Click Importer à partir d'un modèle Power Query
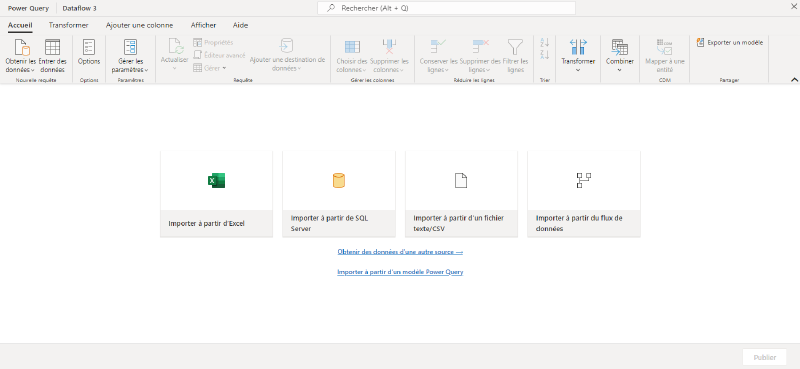Screen dimensions: 800x369 [x=400, y=272]
